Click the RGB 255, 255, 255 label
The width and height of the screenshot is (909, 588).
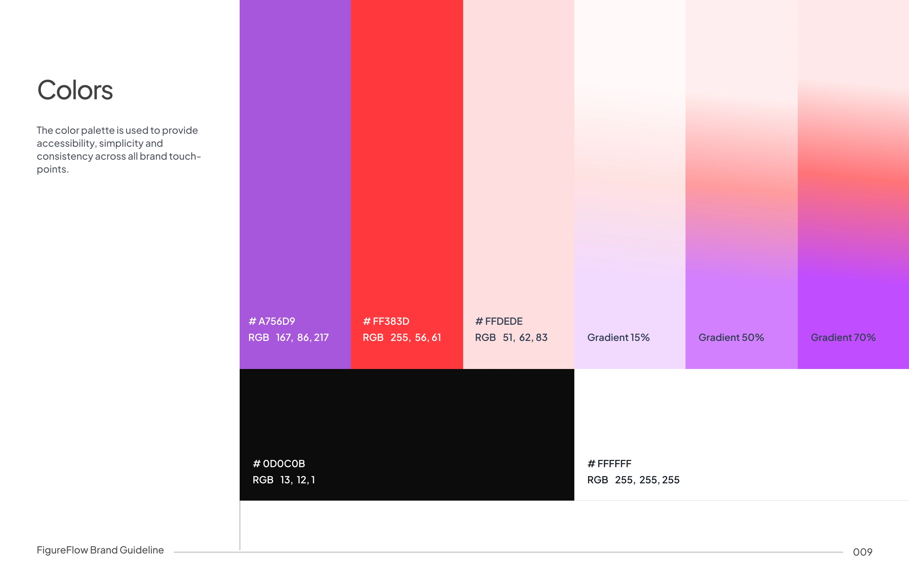[x=633, y=480]
